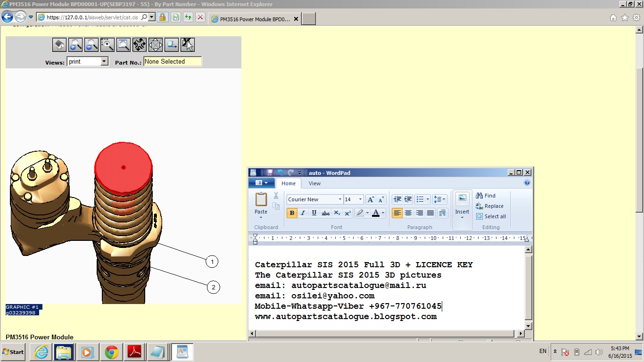Click the zoom-to-fit window magnifier icon
Viewport: 644px width, 362px height.
pyautogui.click(x=124, y=45)
